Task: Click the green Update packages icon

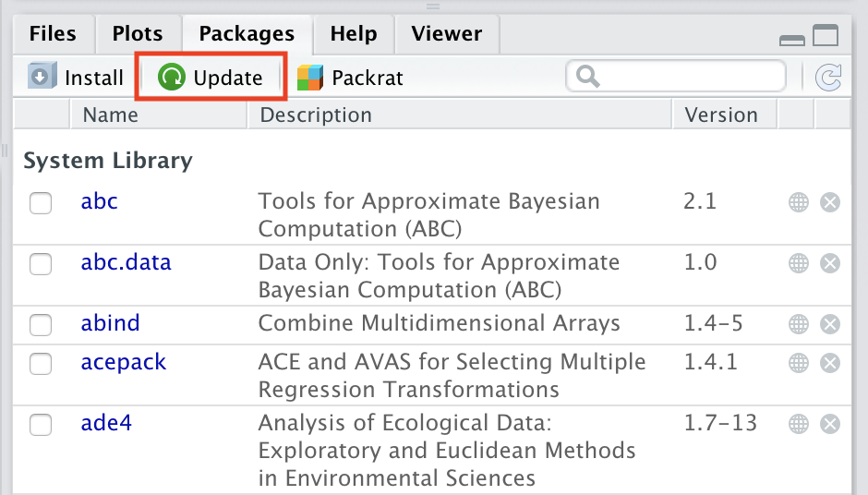Action: click(x=172, y=78)
